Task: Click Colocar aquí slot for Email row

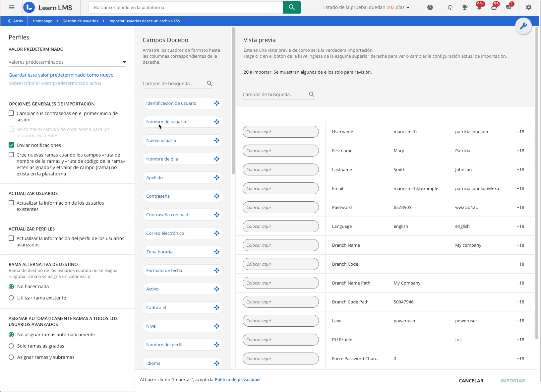Action: coord(281,188)
